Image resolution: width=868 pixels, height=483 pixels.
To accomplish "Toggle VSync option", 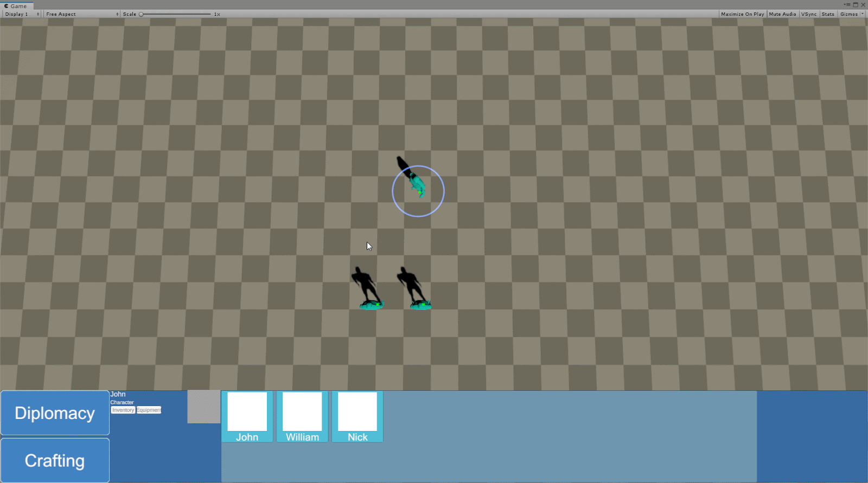I will (809, 14).
